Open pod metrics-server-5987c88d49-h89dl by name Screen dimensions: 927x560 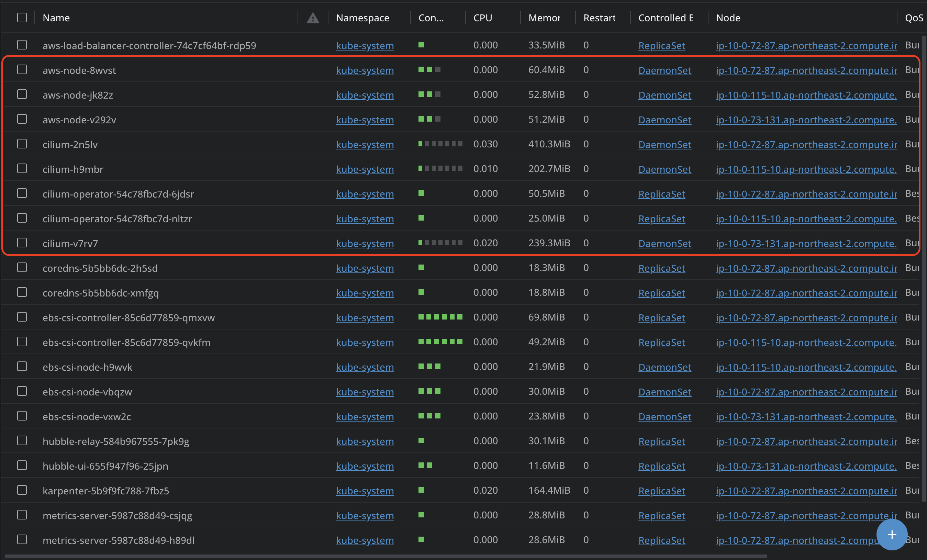coord(118,540)
